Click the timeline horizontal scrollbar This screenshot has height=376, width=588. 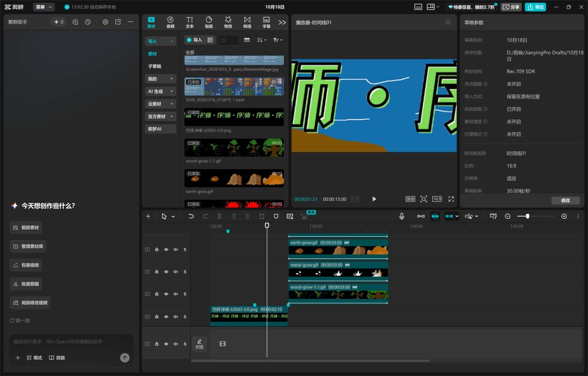310,361
